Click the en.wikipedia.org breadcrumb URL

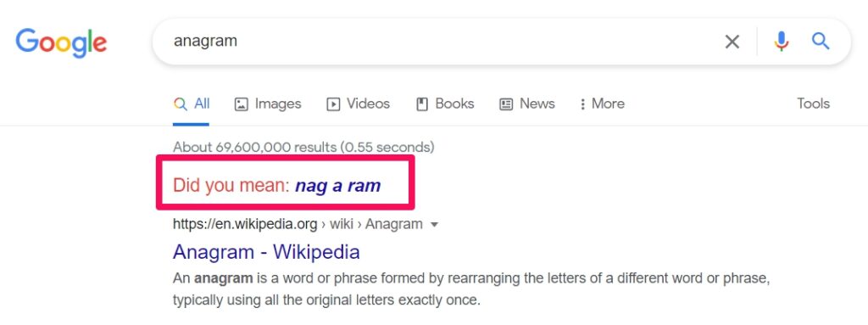click(245, 225)
